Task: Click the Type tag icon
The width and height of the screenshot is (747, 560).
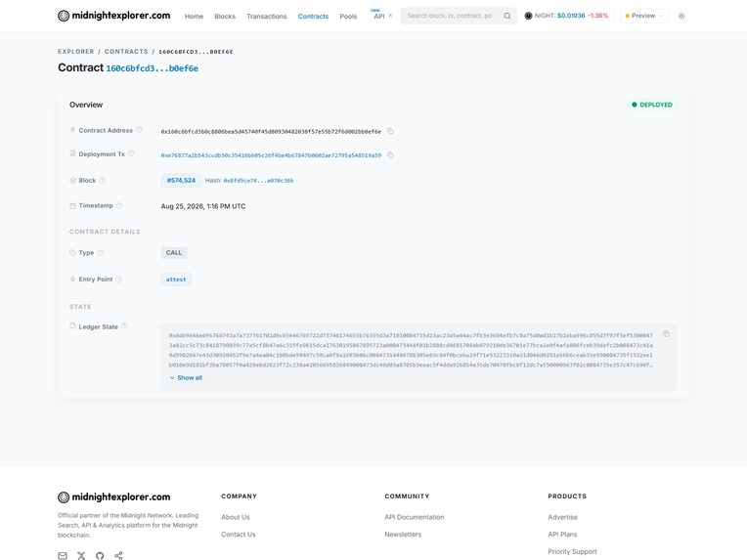Action: [72, 253]
